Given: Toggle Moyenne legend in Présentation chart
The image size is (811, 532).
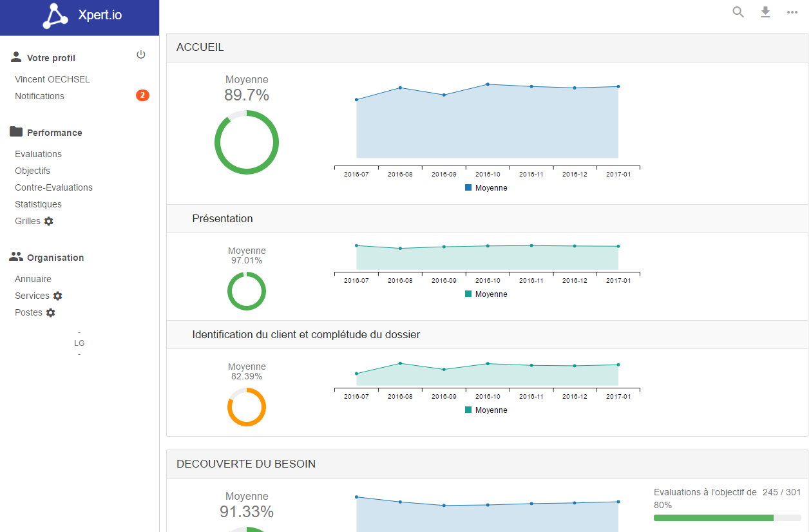Looking at the screenshot, I should [x=486, y=294].
